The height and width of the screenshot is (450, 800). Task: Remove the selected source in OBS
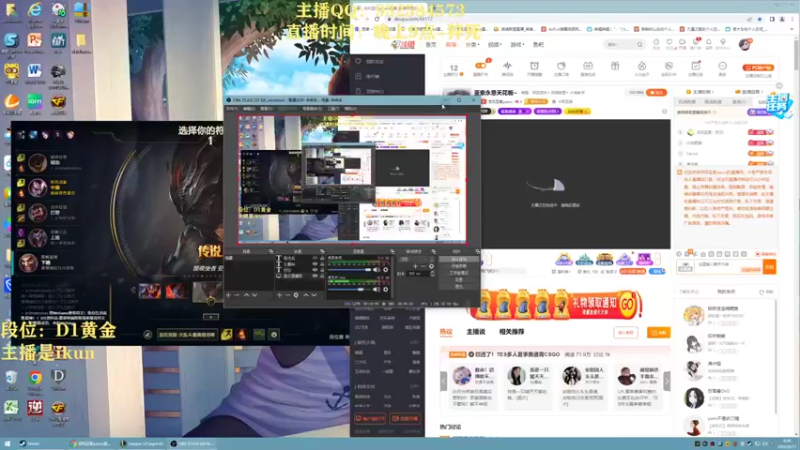tap(288, 295)
